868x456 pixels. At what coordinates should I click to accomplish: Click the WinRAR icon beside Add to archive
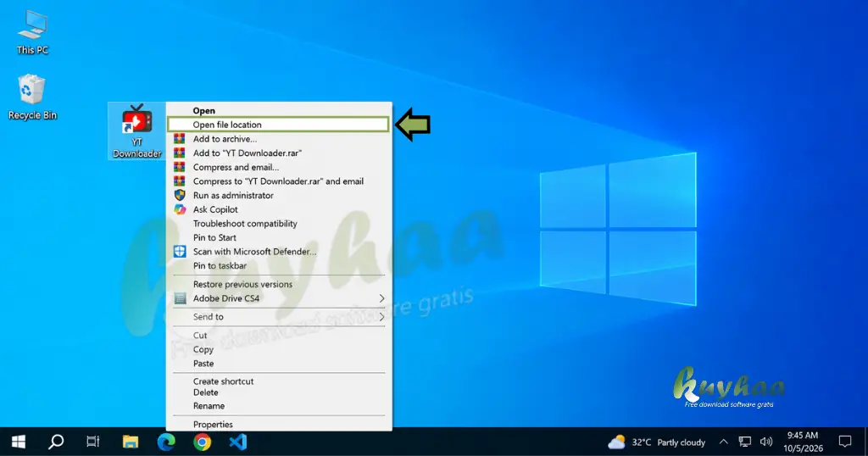pyautogui.click(x=180, y=139)
